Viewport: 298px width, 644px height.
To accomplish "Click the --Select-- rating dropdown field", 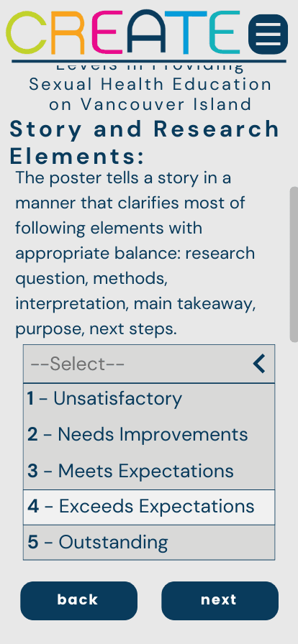I will (149, 364).
